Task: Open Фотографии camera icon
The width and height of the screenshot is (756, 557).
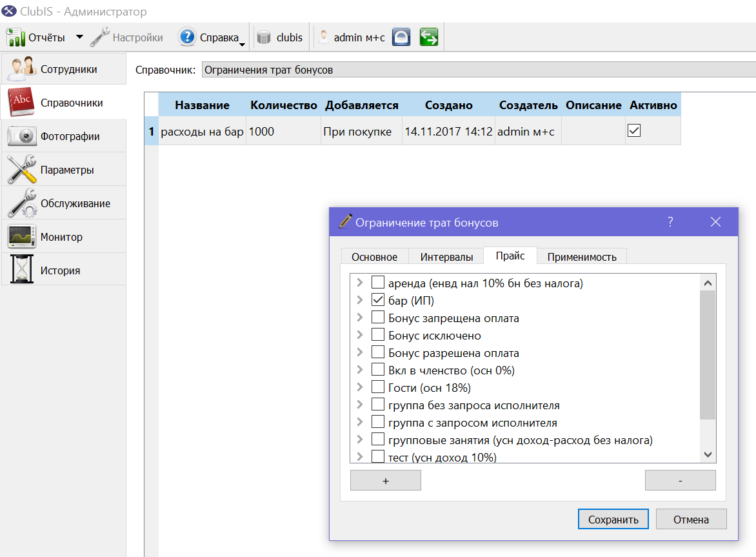Action: pos(22,136)
